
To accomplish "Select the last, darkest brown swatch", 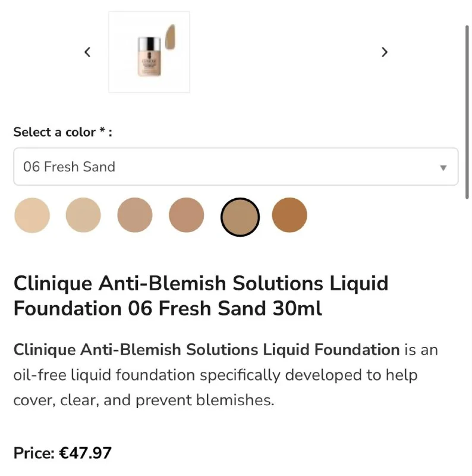I will [290, 215].
